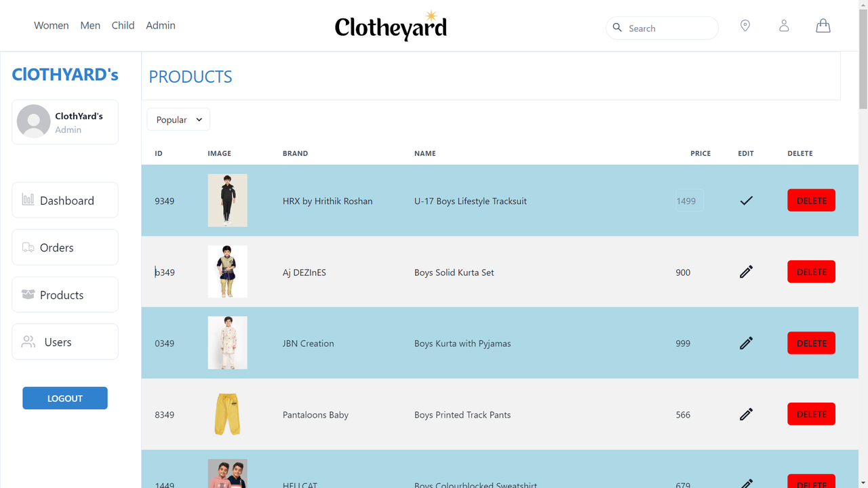
Task: Click brand HRX by Hrithik Roshan
Action: [328, 201]
